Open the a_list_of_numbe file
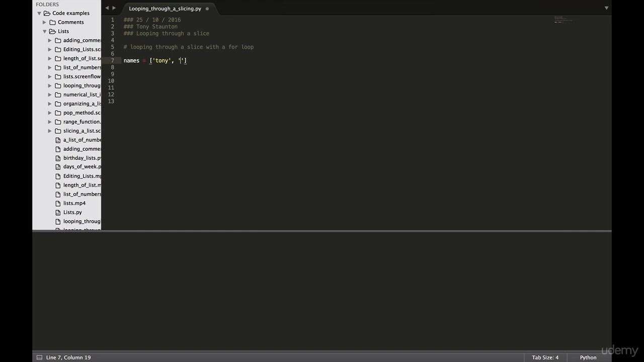 [82, 140]
